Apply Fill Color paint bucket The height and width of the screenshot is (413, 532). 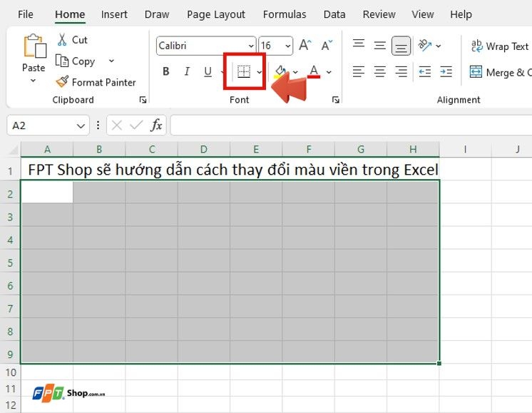280,71
